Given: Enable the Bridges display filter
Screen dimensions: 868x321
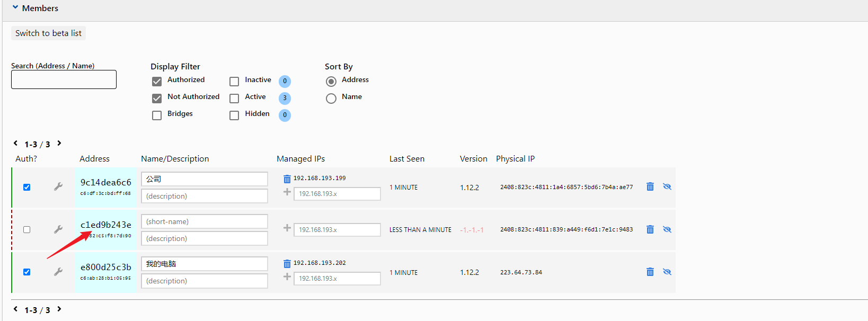Looking at the screenshot, I should click(x=157, y=115).
